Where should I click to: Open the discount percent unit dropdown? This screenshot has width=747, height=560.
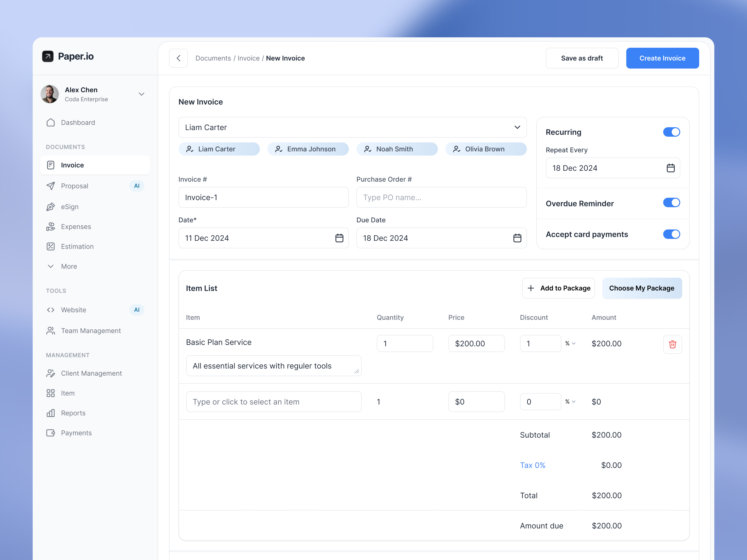coord(571,343)
